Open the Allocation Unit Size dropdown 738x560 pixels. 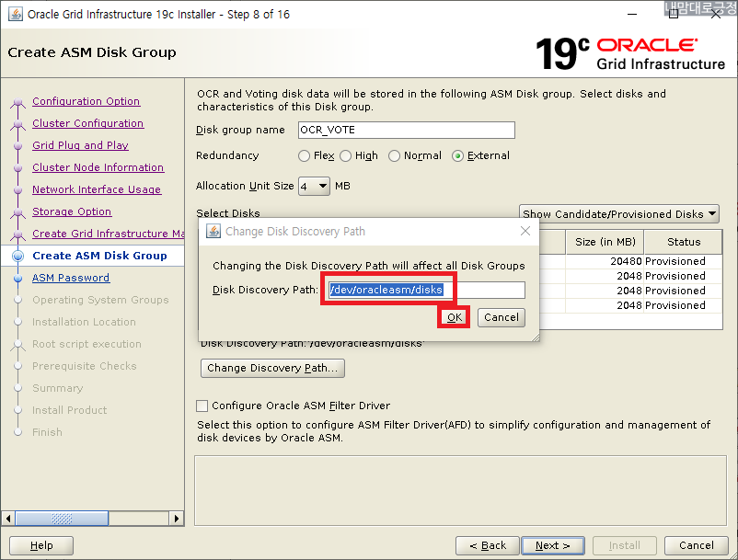(314, 186)
